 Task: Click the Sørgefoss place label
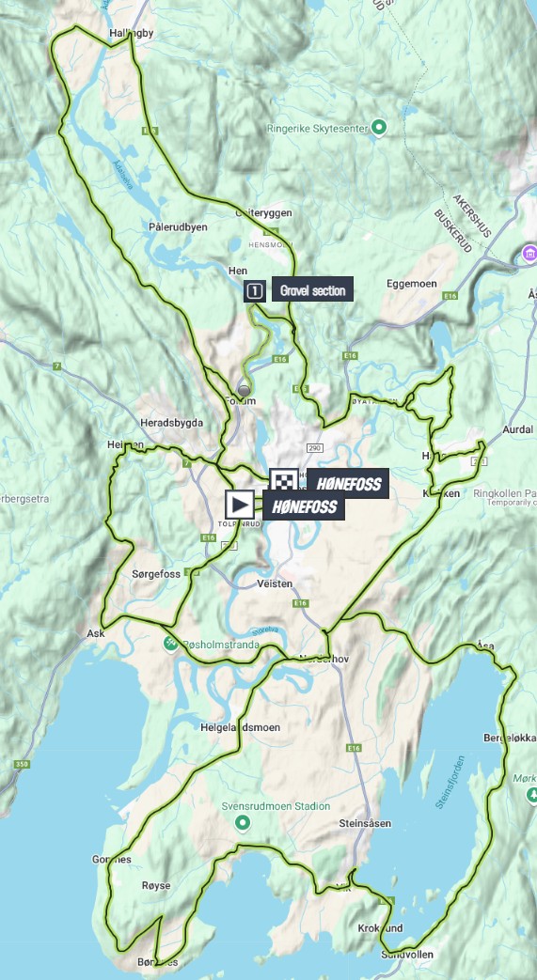pyautogui.click(x=156, y=574)
